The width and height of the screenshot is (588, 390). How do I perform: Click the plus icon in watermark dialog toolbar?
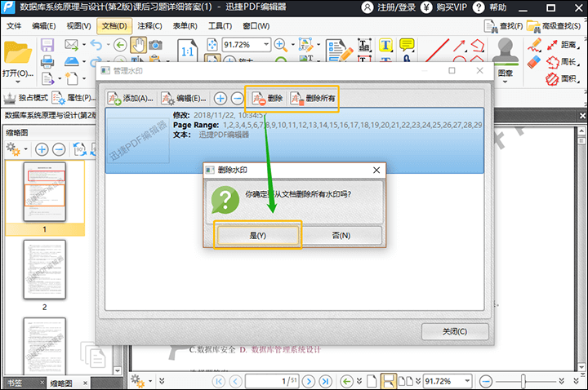(x=220, y=99)
